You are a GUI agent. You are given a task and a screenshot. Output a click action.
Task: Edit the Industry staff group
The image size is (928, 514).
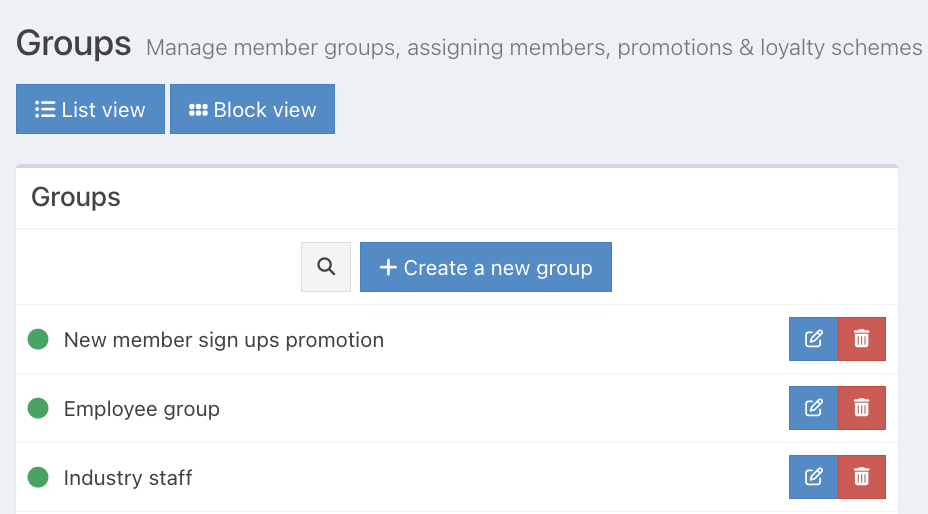[813, 477]
